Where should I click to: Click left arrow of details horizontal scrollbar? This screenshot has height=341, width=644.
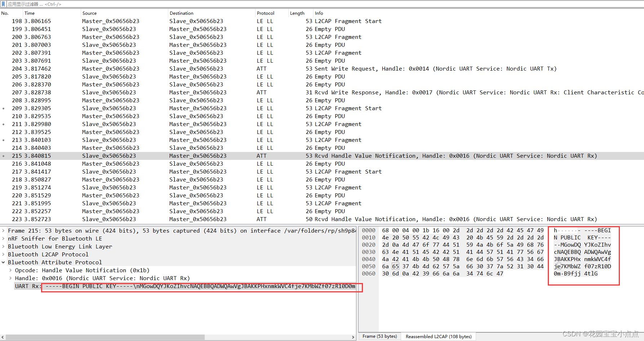[x=3, y=337]
